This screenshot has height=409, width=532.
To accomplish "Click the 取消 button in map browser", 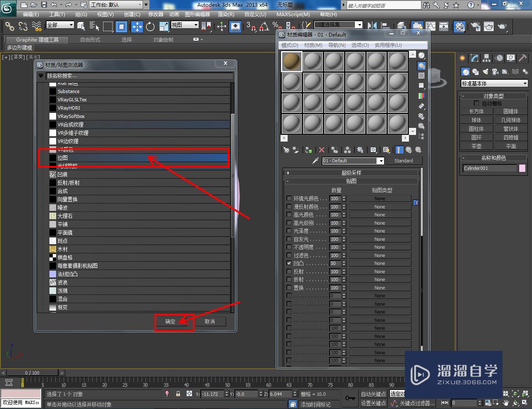I will pos(210,321).
